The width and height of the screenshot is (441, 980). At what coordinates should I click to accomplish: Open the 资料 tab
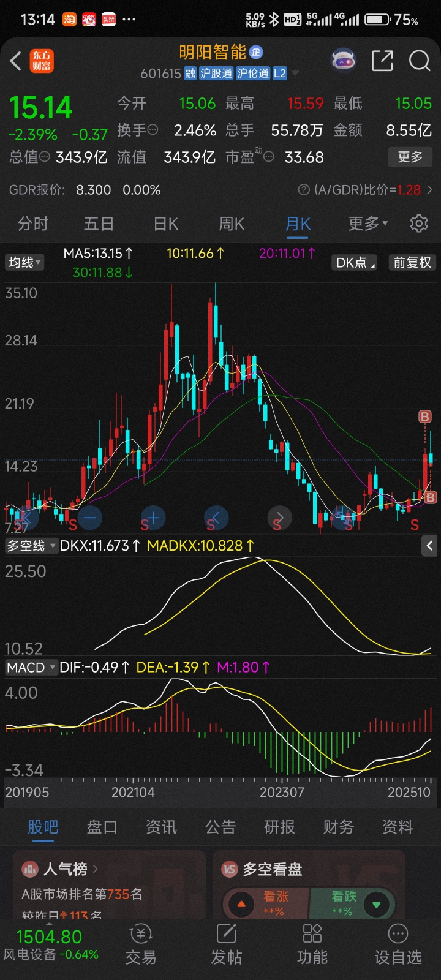(x=398, y=827)
